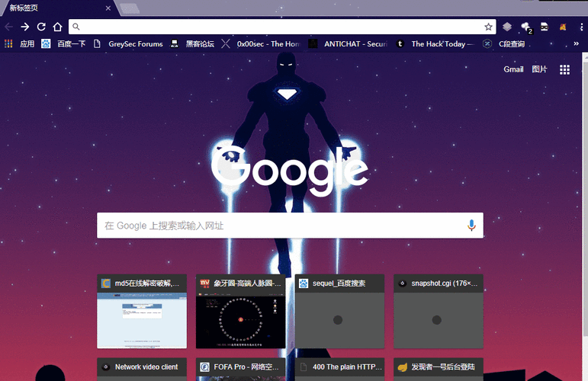Go to the home page icon
The image size is (588, 381).
coord(57,27)
